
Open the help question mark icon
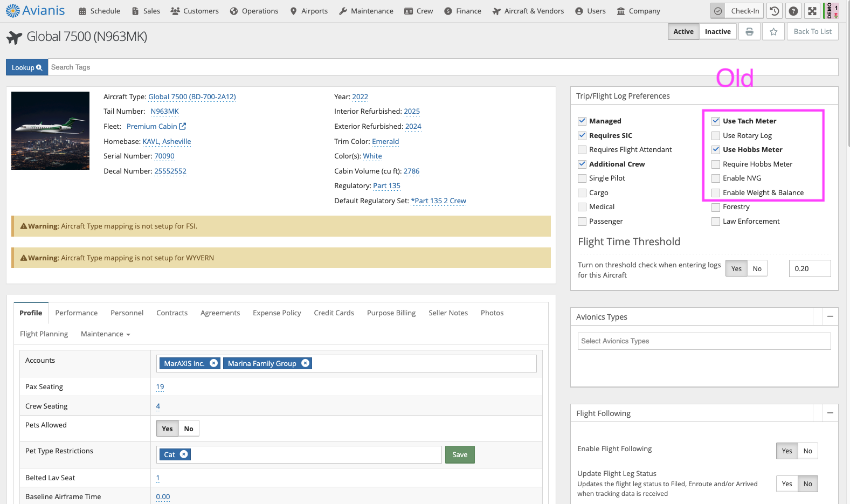coord(793,11)
